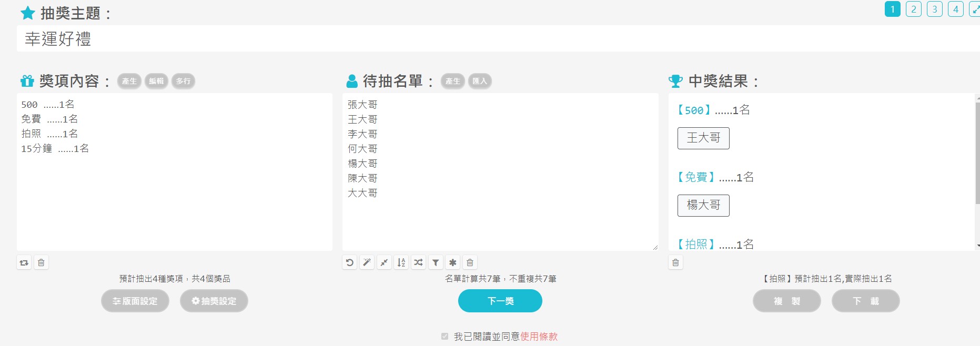
Task: Click the compress arrows icon under name list
Action: pos(384,262)
